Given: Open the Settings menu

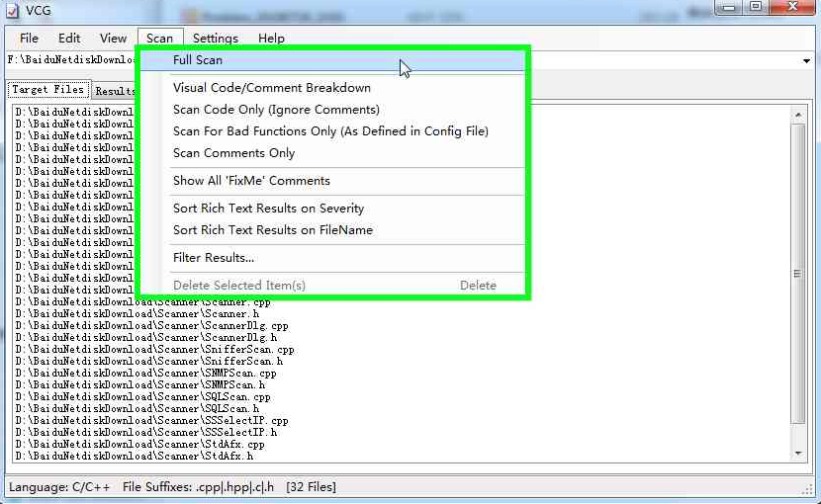Looking at the screenshot, I should (215, 39).
